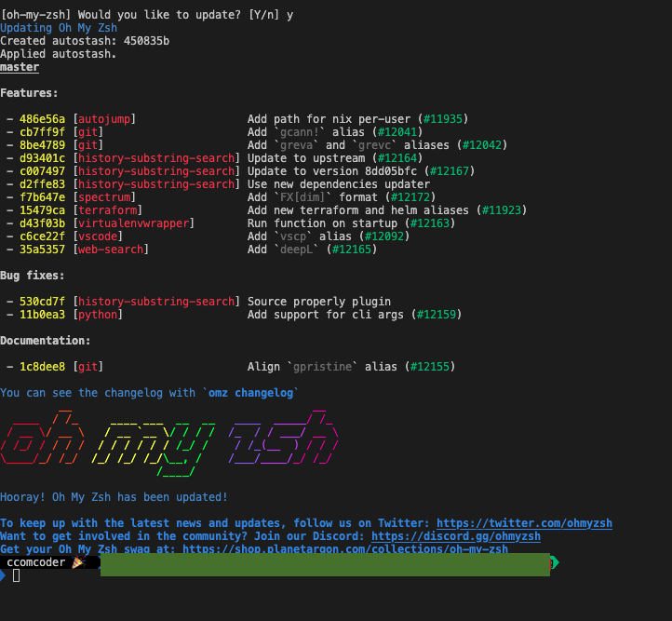This screenshot has height=621, width=672.
Task: Click commit hash 8be4789
Action: click(x=43, y=145)
